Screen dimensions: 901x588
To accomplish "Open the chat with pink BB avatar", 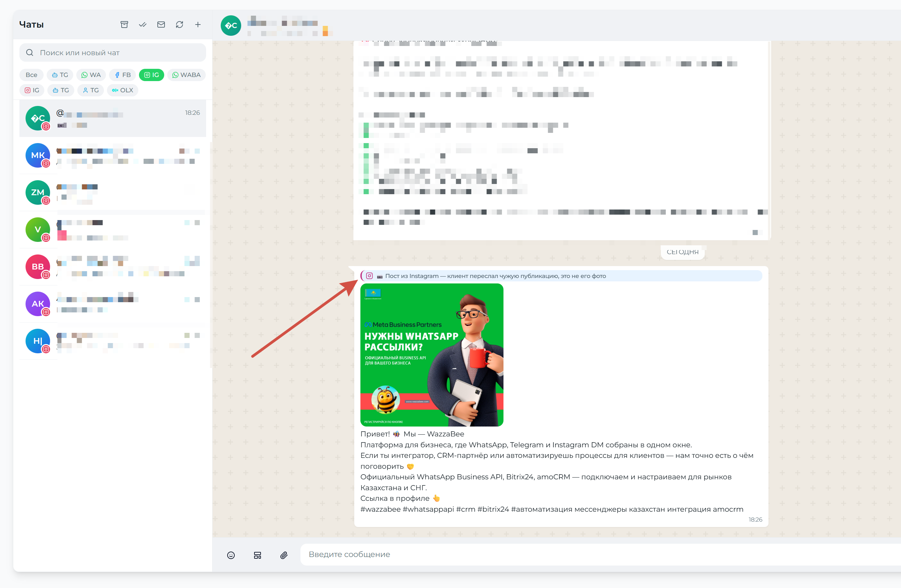I will tap(113, 267).
